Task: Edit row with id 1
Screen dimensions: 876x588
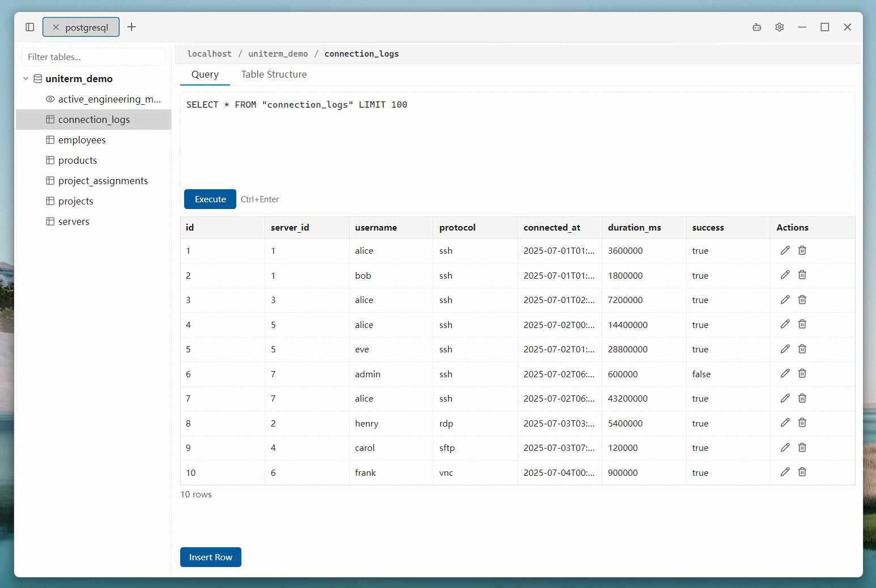Action: (x=785, y=250)
